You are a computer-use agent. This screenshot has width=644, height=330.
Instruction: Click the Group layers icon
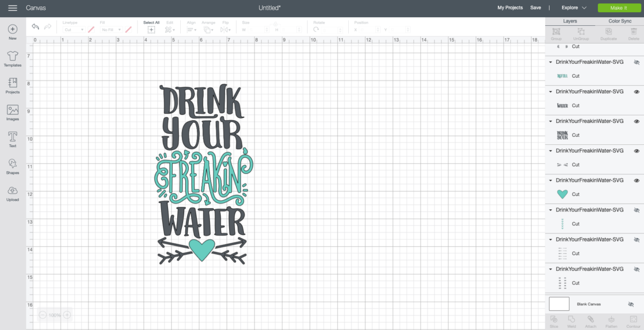[x=557, y=32]
